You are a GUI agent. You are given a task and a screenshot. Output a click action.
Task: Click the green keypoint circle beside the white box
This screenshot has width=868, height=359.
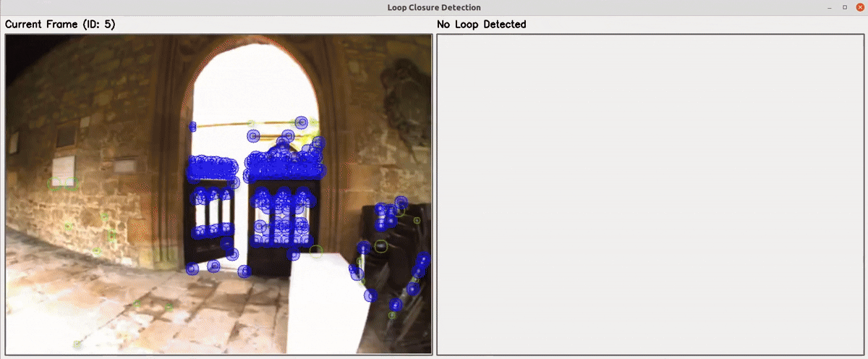coord(315,251)
